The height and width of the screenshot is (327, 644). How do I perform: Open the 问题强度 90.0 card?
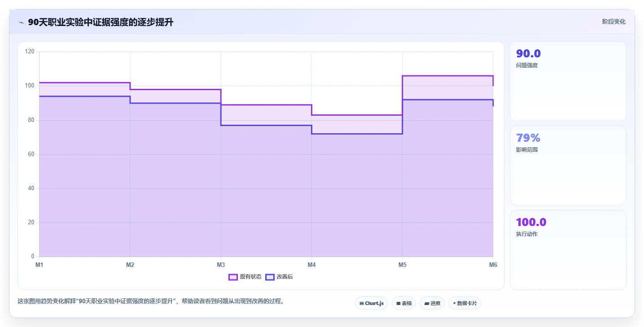[x=568, y=81]
